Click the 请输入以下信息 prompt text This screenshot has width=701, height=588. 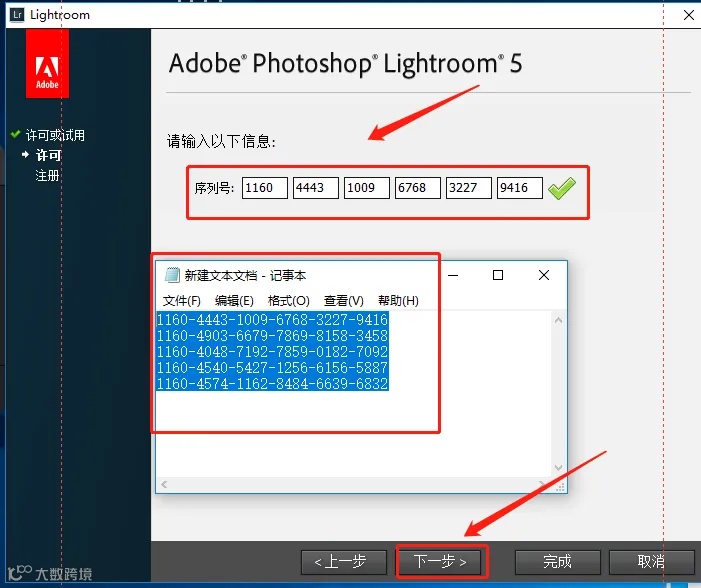221,142
